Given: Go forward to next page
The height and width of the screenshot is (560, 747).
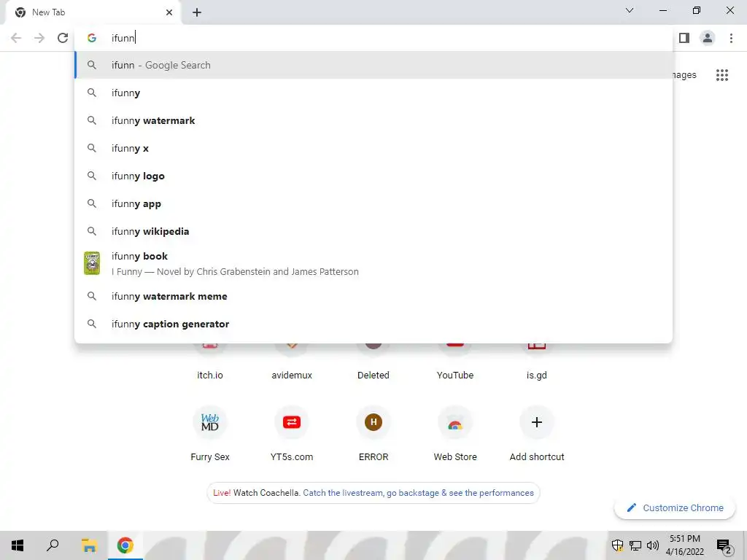Looking at the screenshot, I should [39, 38].
